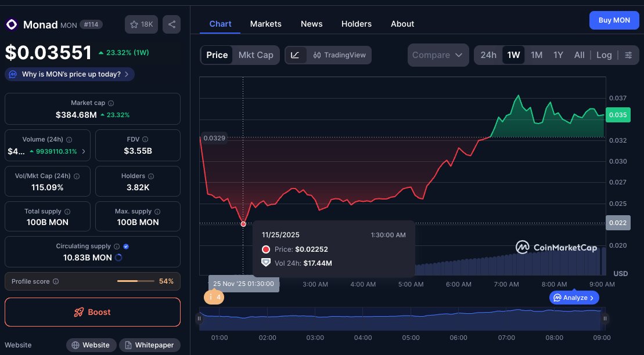The width and height of the screenshot is (644, 355).
Task: Click Profile score info icon
Action: [x=56, y=281]
